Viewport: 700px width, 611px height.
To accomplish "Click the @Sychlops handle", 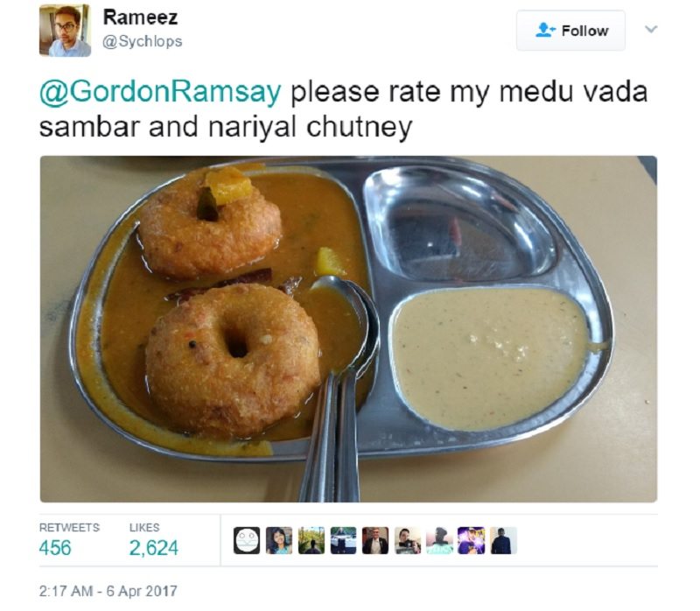I will (143, 41).
